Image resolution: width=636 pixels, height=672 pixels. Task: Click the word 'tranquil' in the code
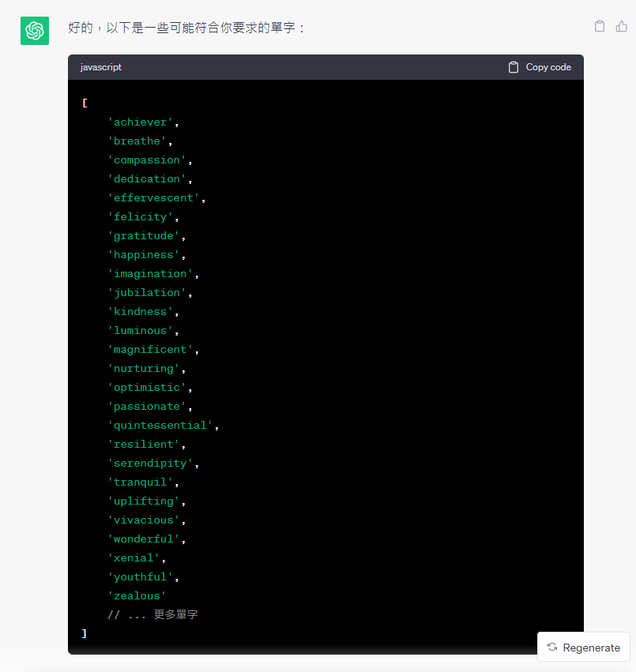(141, 482)
